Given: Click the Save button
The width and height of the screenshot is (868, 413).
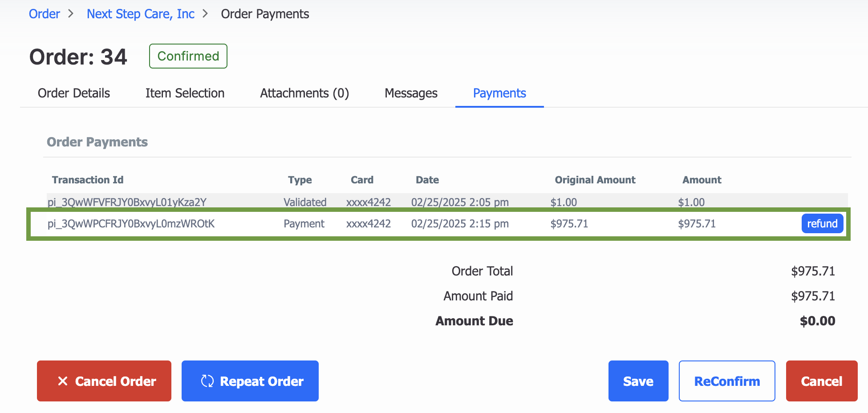Looking at the screenshot, I should (638, 381).
